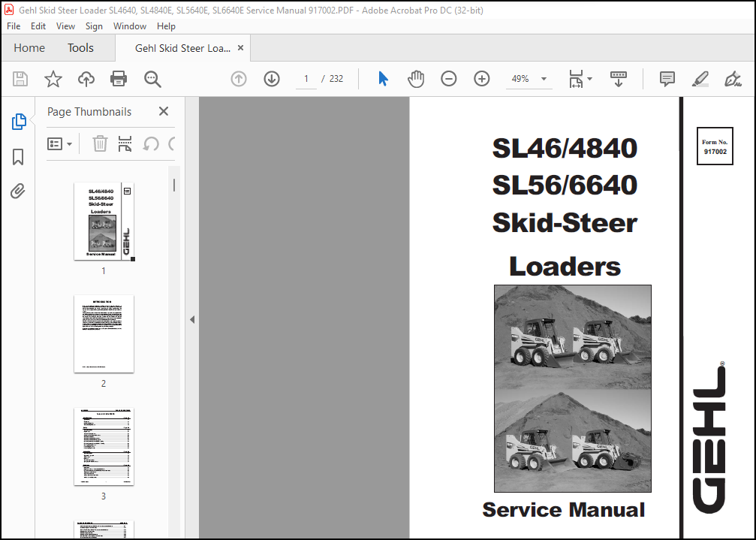756x540 pixels.
Task: Open the View menu
Action: coord(65,26)
